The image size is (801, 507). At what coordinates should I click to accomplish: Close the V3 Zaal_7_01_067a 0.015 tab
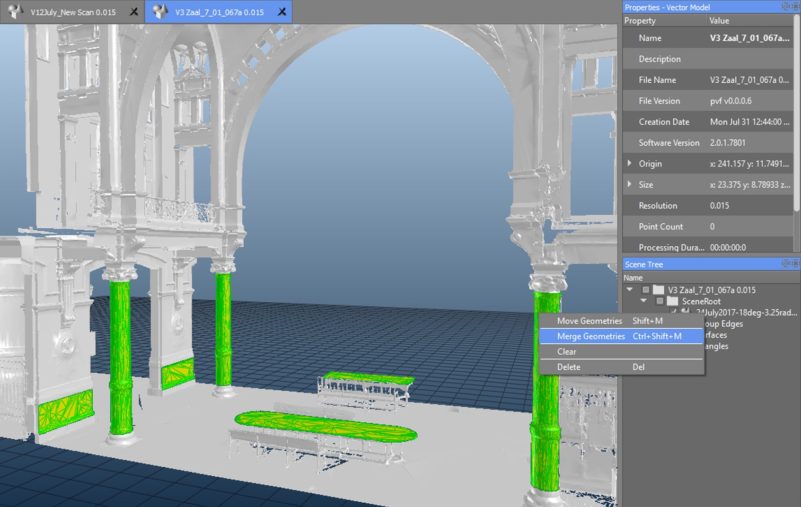[282, 12]
